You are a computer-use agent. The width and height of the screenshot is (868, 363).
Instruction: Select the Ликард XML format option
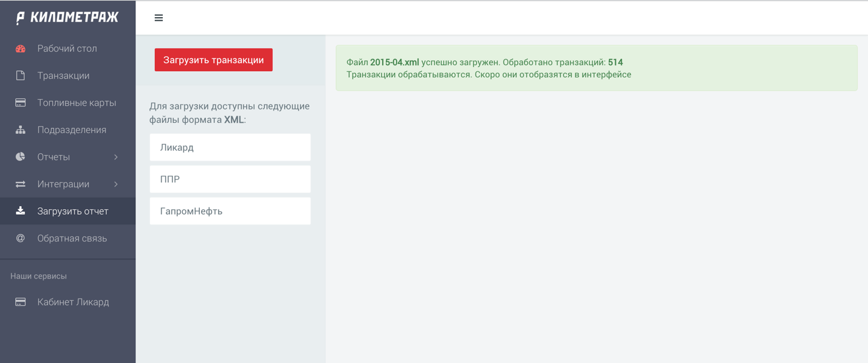point(230,147)
